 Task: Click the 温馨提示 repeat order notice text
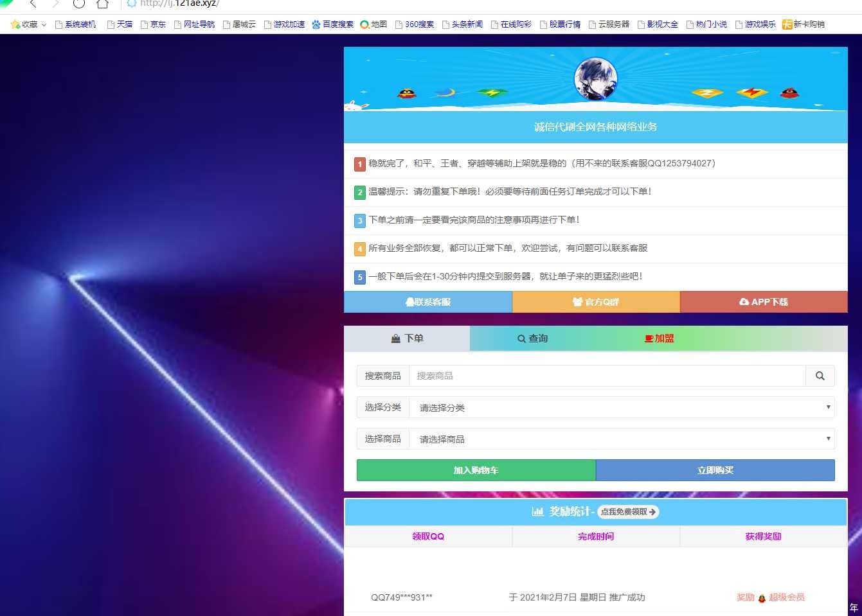pyautogui.click(x=510, y=191)
